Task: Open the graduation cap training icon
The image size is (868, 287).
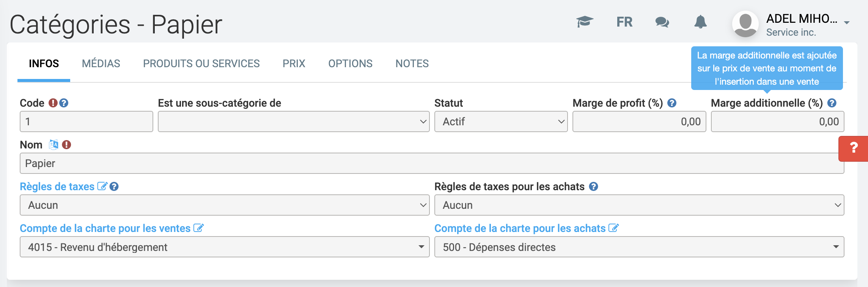Action: 585,22
